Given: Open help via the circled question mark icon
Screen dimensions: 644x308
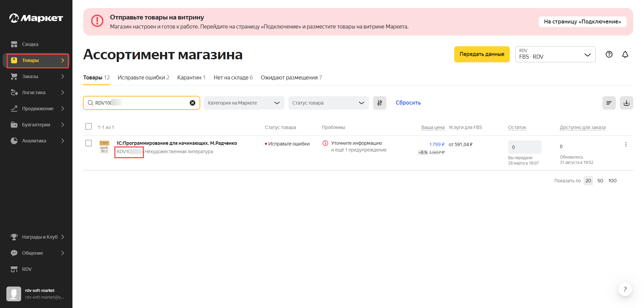Looking at the screenshot, I should click(609, 54).
